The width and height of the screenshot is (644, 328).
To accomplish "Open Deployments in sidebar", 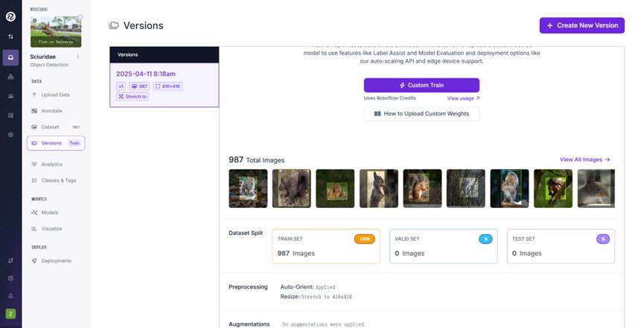I will tap(57, 261).
